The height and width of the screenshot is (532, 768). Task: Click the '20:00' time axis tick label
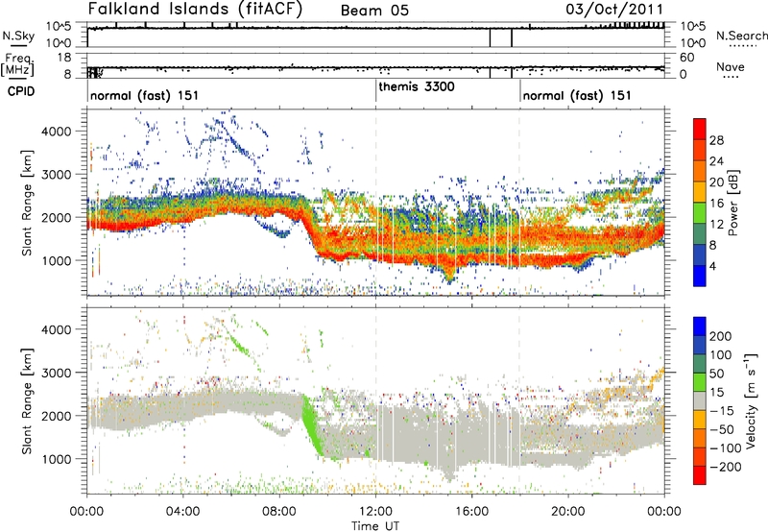click(x=568, y=512)
